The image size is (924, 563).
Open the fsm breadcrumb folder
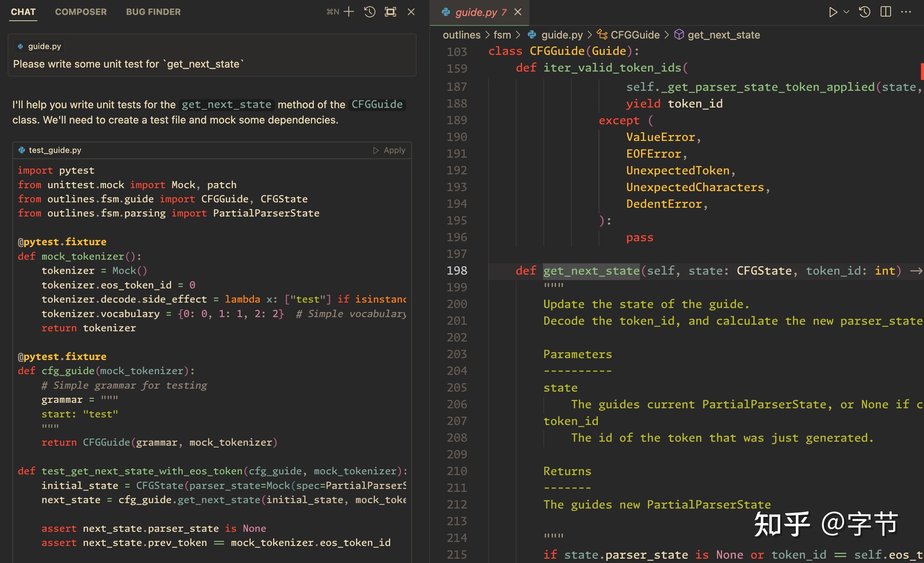click(502, 35)
